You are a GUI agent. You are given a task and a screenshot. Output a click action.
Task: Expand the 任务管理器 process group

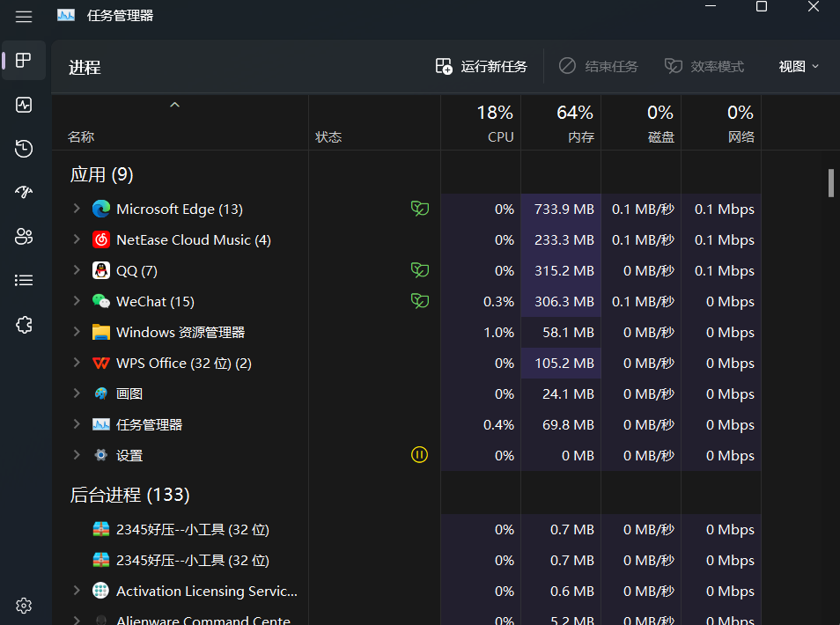pyautogui.click(x=77, y=424)
